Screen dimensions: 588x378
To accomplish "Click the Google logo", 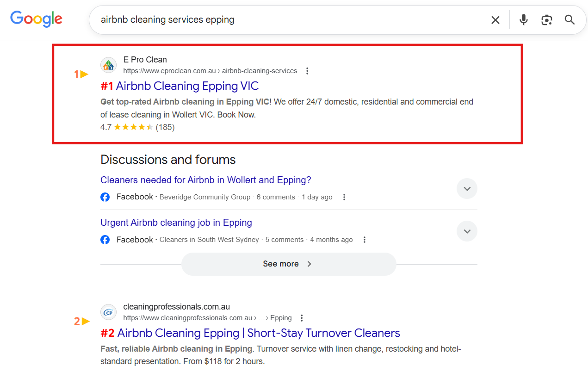I will [x=36, y=19].
